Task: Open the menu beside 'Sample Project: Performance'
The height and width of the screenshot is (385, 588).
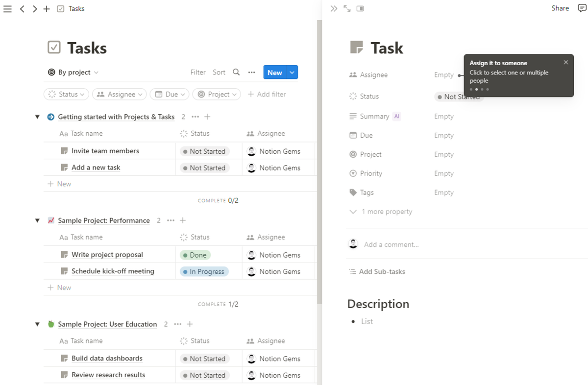Action: coord(171,220)
